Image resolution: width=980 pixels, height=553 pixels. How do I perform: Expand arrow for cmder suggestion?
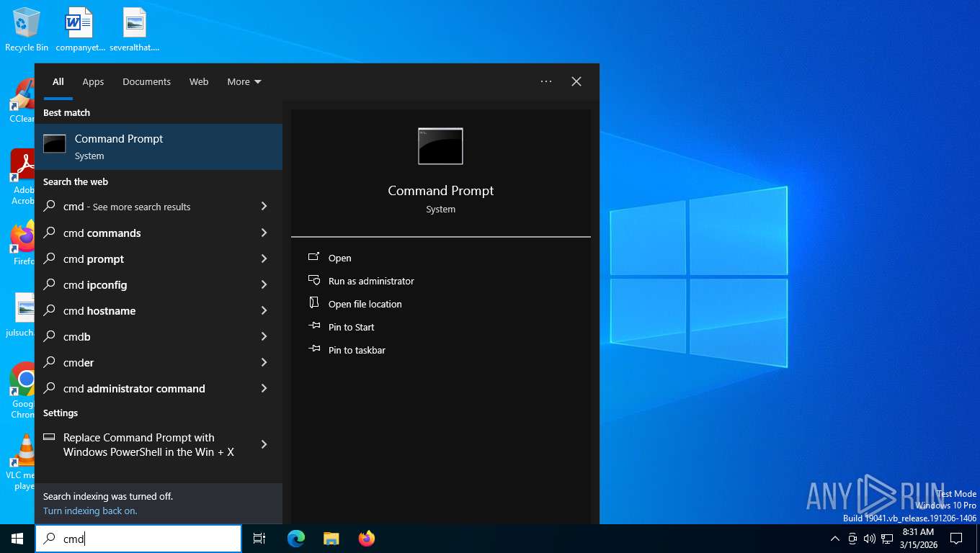(264, 362)
